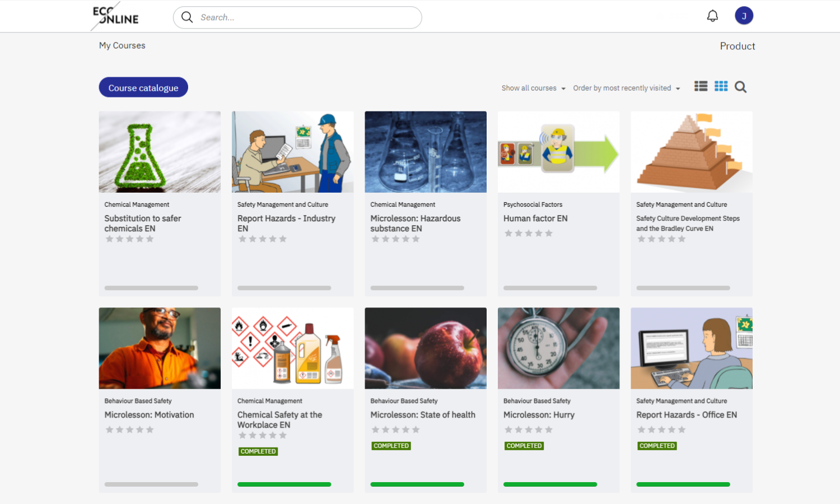Viewport: 840px width, 504px height.
Task: Rate Chemical Safety at the Workplace with stars
Action: 263,436
